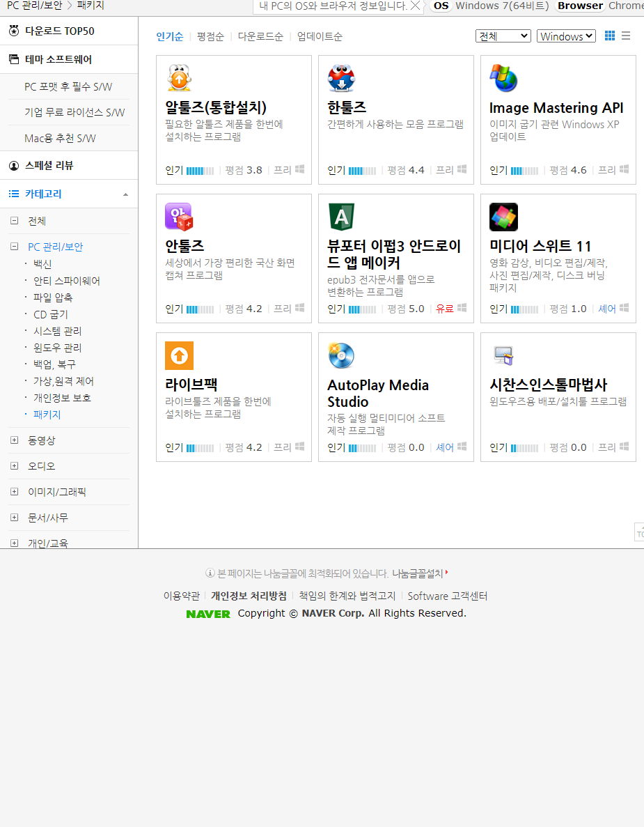Click the 안툴즈 app icon
The image size is (644, 827).
[x=179, y=217]
